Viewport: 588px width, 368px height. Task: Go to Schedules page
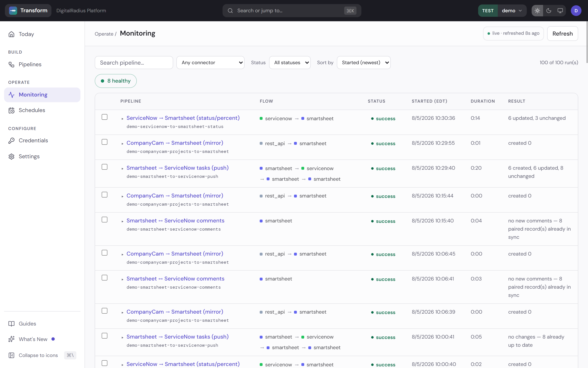point(42,110)
